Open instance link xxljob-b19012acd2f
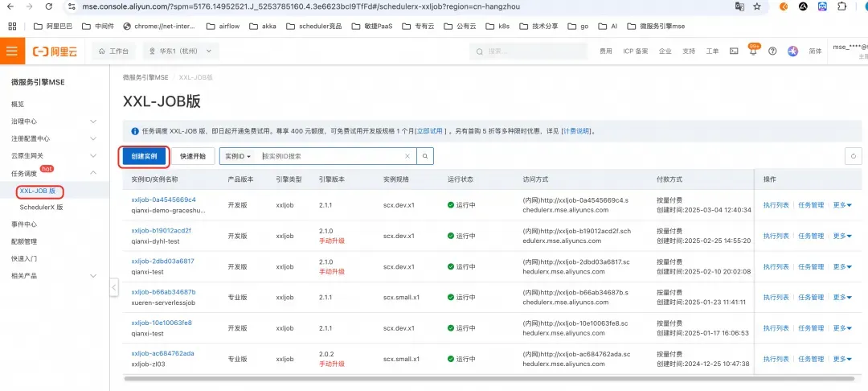The width and height of the screenshot is (868, 391). point(161,230)
